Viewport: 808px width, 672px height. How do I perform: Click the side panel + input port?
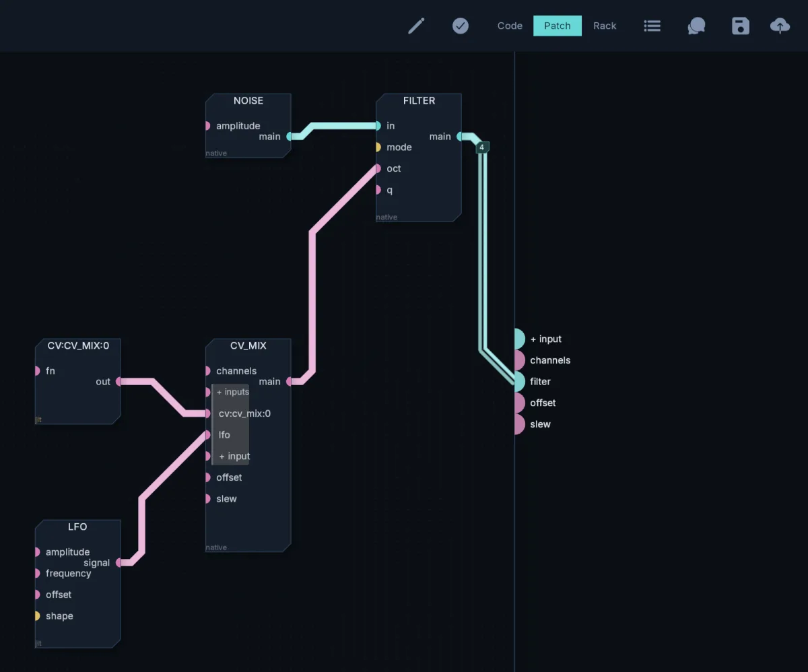519,339
